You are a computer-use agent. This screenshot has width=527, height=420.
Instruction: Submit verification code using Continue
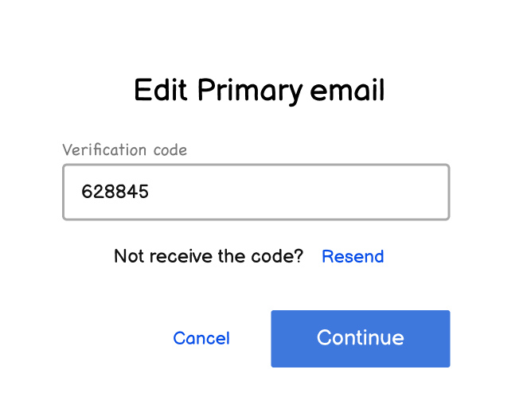[360, 338]
